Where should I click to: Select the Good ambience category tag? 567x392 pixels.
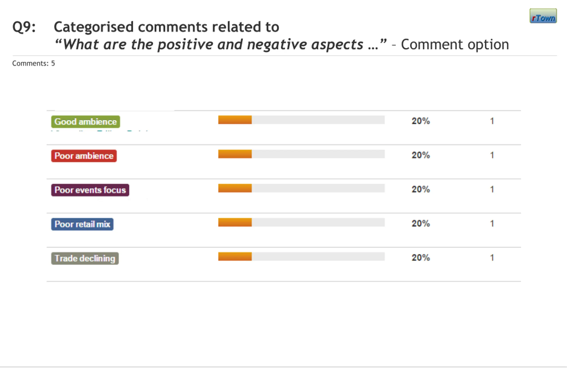[85, 122]
